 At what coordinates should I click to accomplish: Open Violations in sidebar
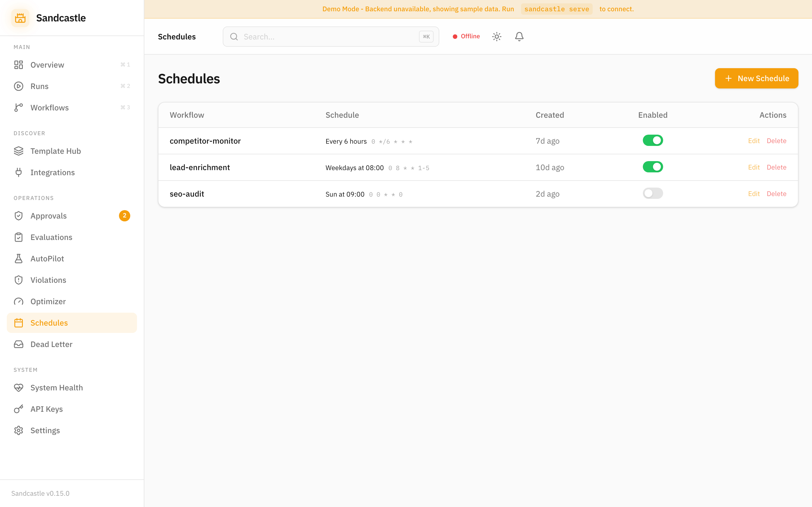48,280
